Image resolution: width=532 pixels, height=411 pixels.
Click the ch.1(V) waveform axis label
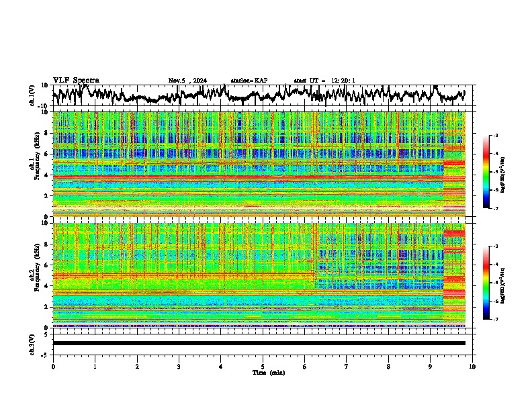(x=32, y=95)
